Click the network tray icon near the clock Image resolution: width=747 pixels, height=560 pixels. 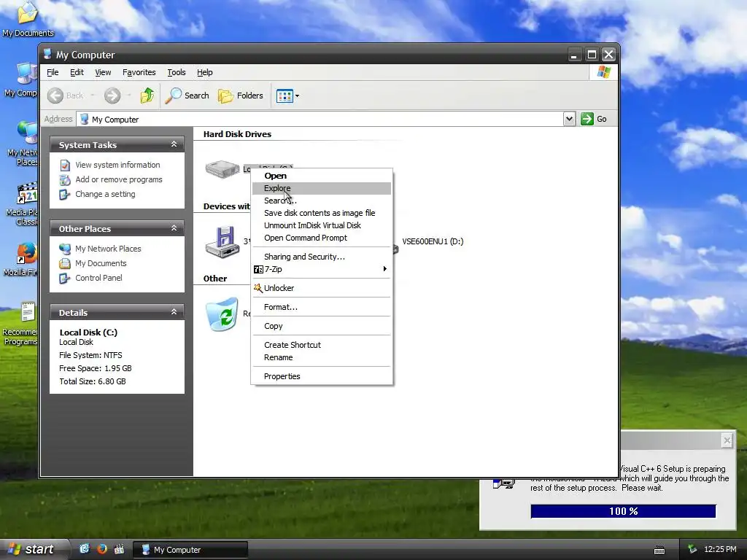pos(693,550)
